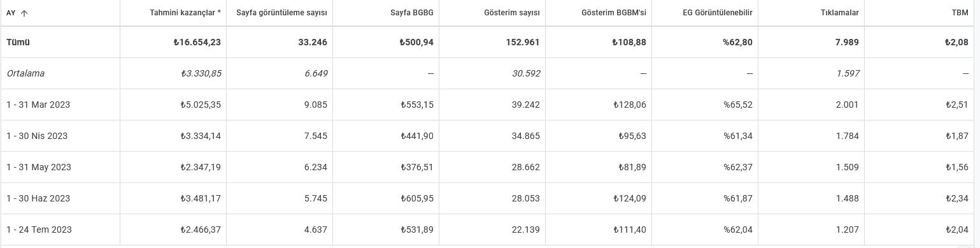Click the Tümü totals row label

18,42
